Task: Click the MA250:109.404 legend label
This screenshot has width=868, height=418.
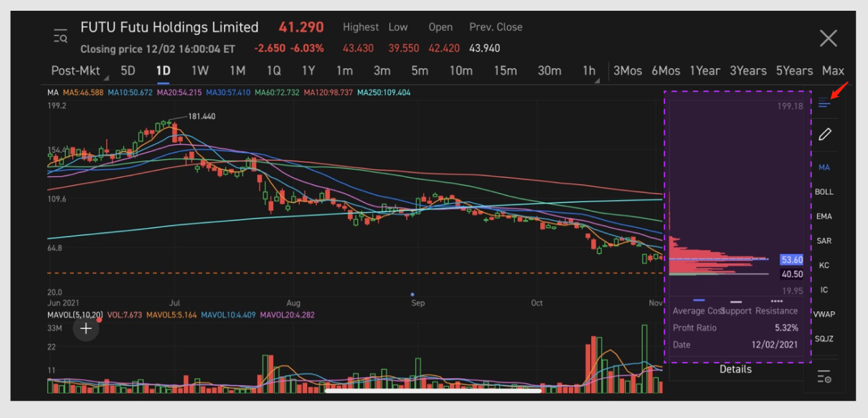Action: pyautogui.click(x=384, y=92)
